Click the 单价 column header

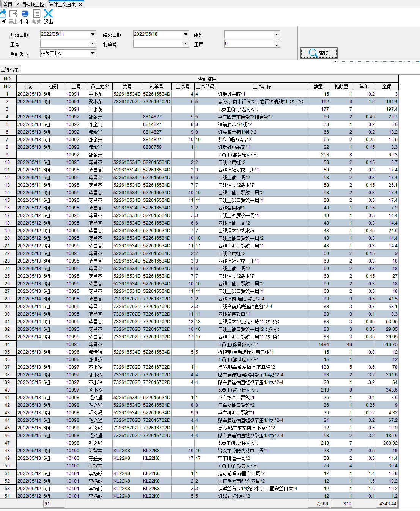coord(364,86)
